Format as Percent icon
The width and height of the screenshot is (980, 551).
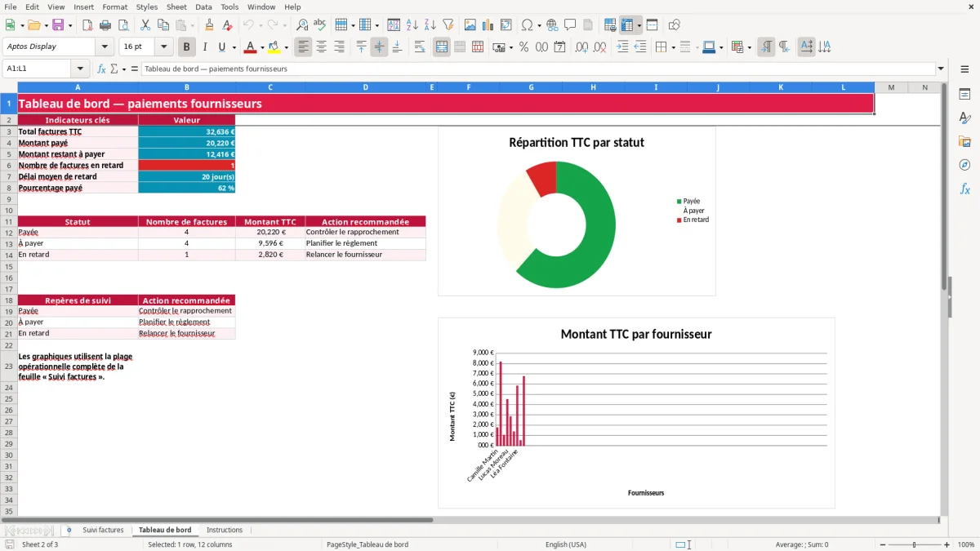(x=523, y=47)
